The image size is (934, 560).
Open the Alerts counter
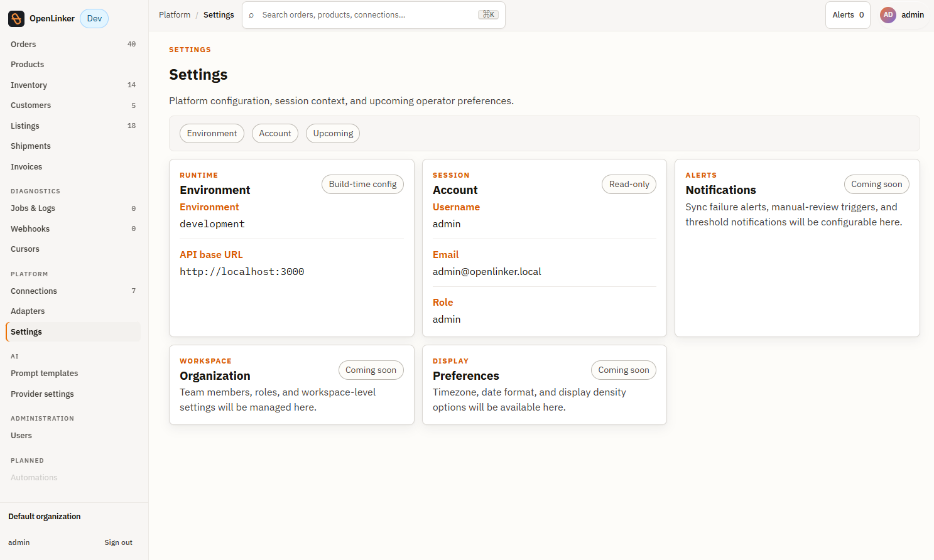[x=848, y=15]
